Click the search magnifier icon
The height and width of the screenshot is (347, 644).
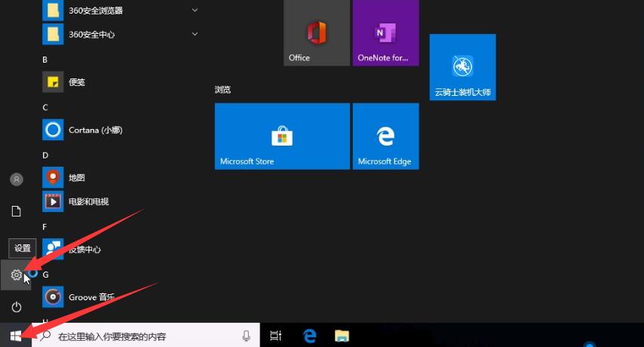point(44,336)
